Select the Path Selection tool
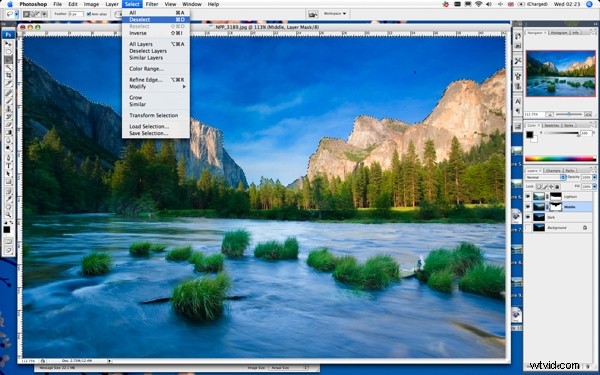Viewport: 600px width, 375px height. coord(8,173)
